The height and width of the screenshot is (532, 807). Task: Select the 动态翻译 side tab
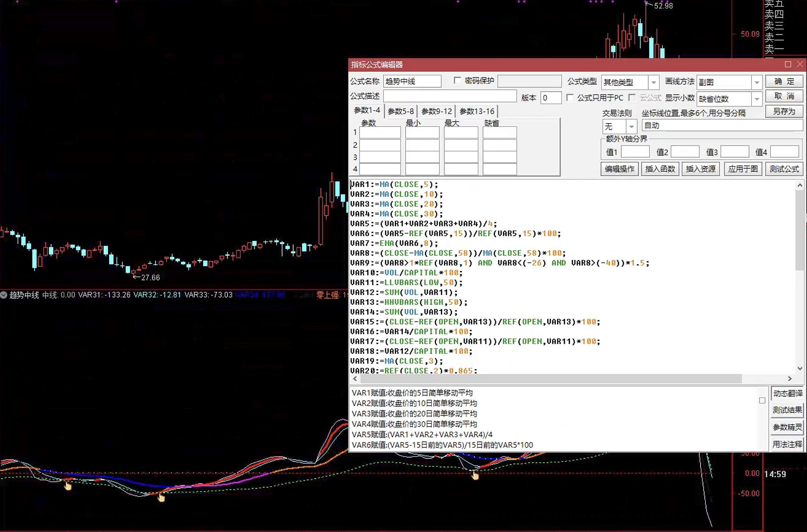click(x=787, y=393)
